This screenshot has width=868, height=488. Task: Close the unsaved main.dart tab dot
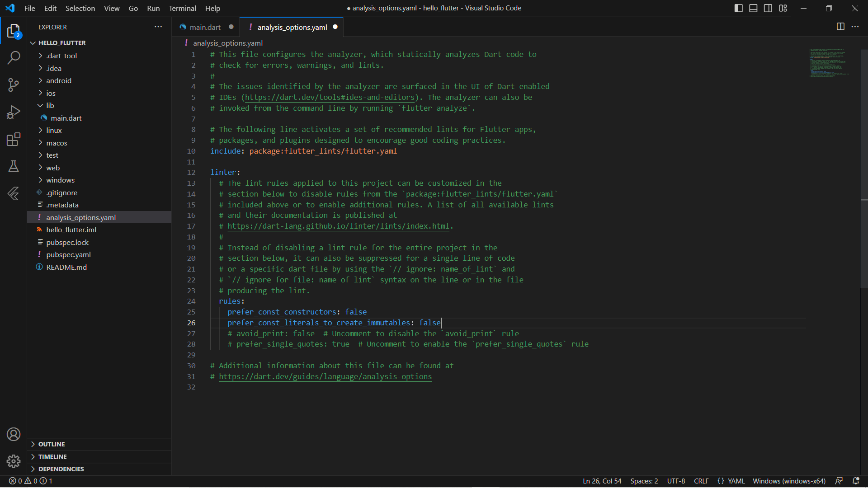231,27
